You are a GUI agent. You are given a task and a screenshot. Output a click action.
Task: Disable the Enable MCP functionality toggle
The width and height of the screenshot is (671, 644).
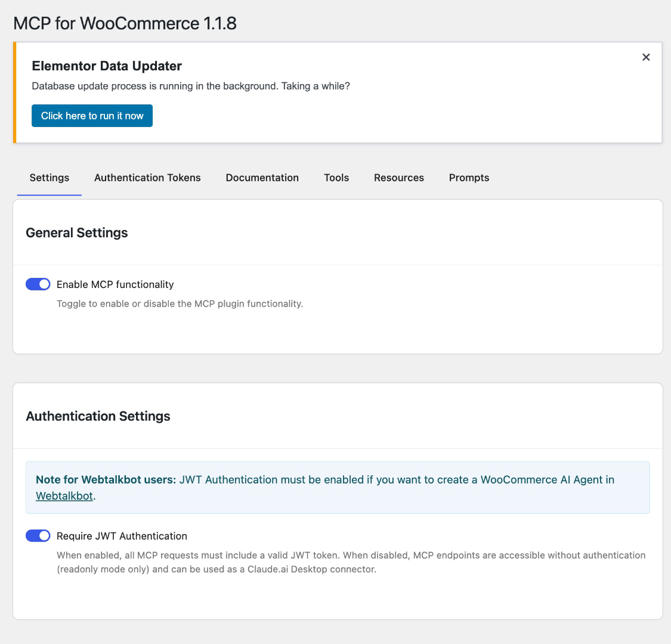pyautogui.click(x=38, y=284)
